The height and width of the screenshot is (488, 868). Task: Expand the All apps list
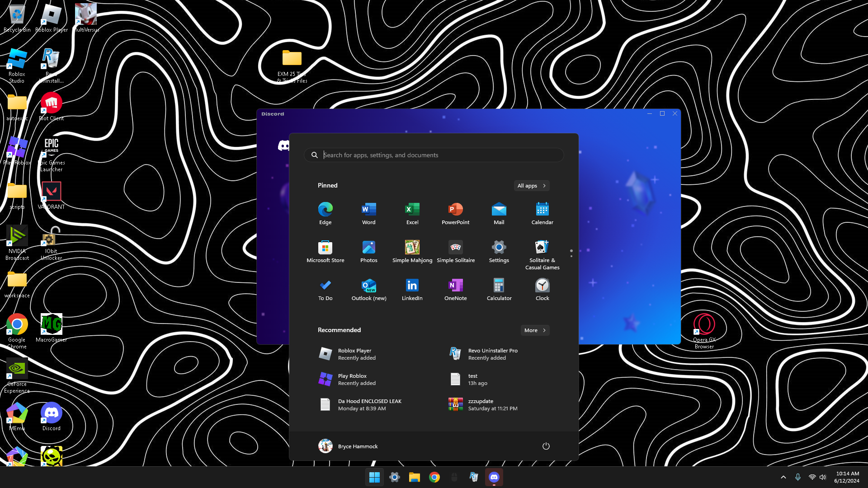point(532,186)
